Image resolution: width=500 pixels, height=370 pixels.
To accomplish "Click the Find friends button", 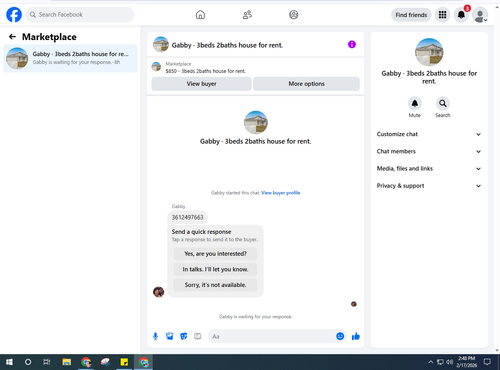I will pos(411,15).
